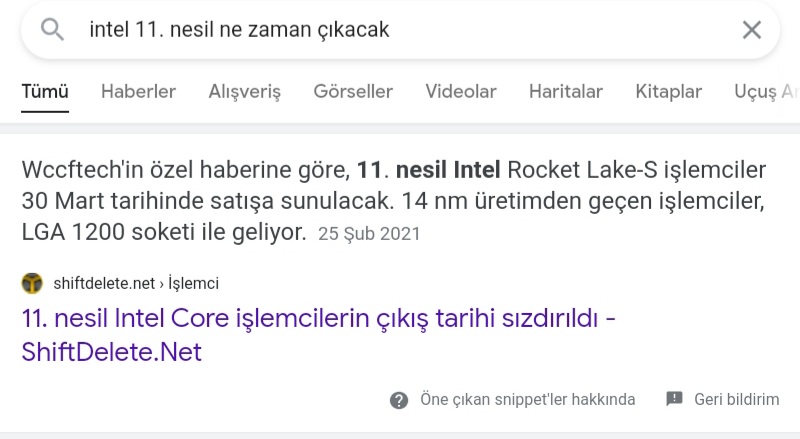The image size is (800, 439).
Task: Clear the search query with X icon
Action: (752, 30)
